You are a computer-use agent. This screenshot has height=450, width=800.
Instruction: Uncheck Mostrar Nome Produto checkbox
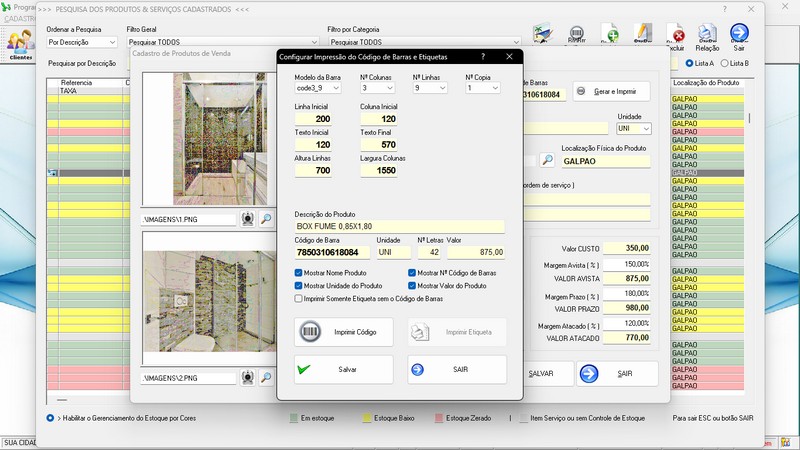(299, 272)
